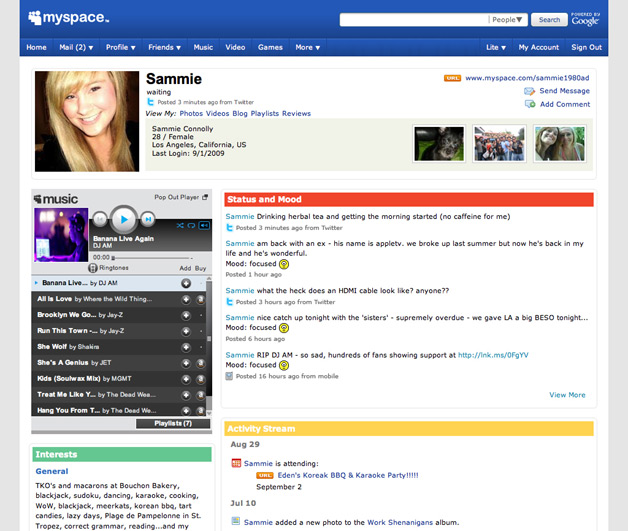The height and width of the screenshot is (531, 628).
Task: Open the Video section
Action: pos(235,47)
